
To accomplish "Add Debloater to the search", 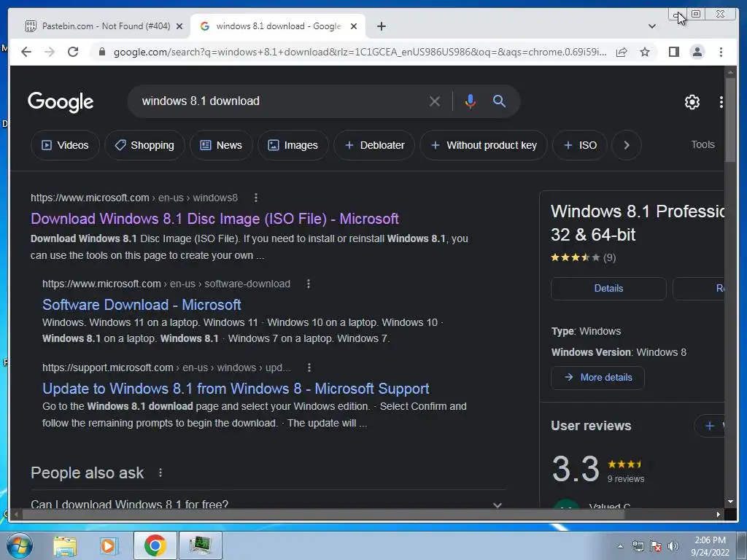I will (x=374, y=145).
